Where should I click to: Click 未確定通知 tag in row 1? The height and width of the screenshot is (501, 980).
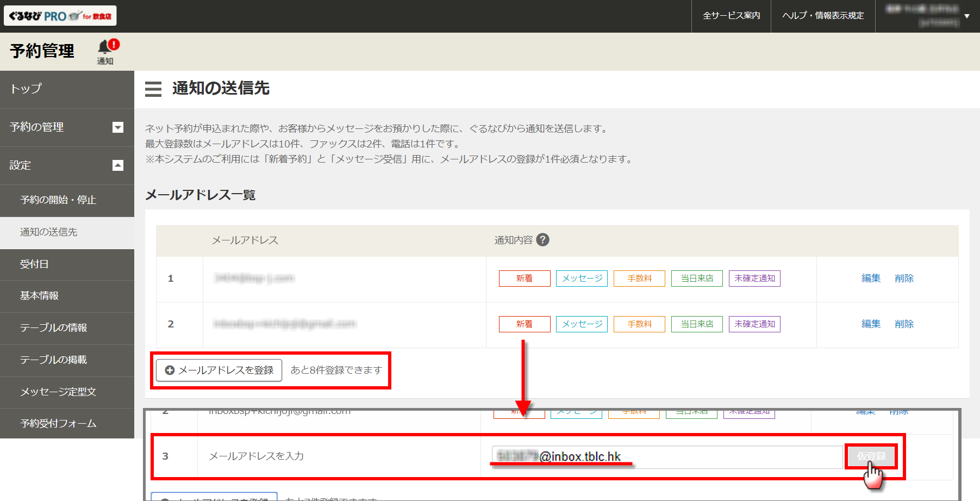(x=754, y=279)
